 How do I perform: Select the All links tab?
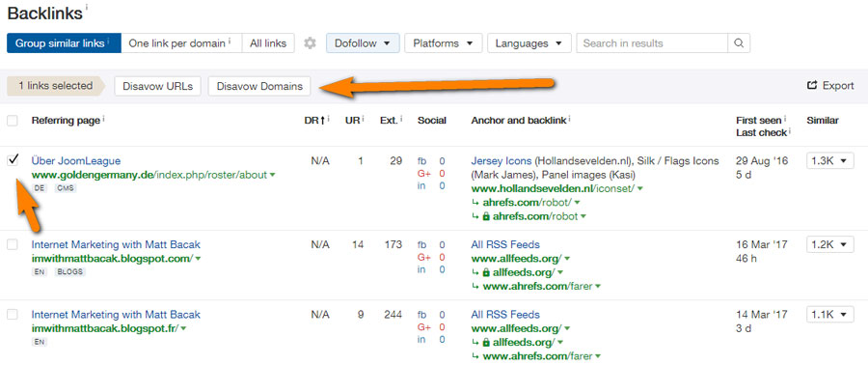pos(268,43)
